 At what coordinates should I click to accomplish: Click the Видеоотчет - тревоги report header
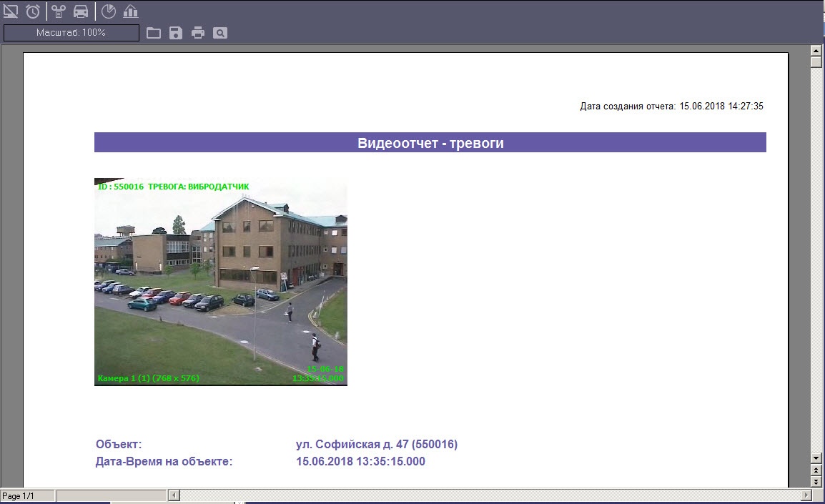click(430, 143)
